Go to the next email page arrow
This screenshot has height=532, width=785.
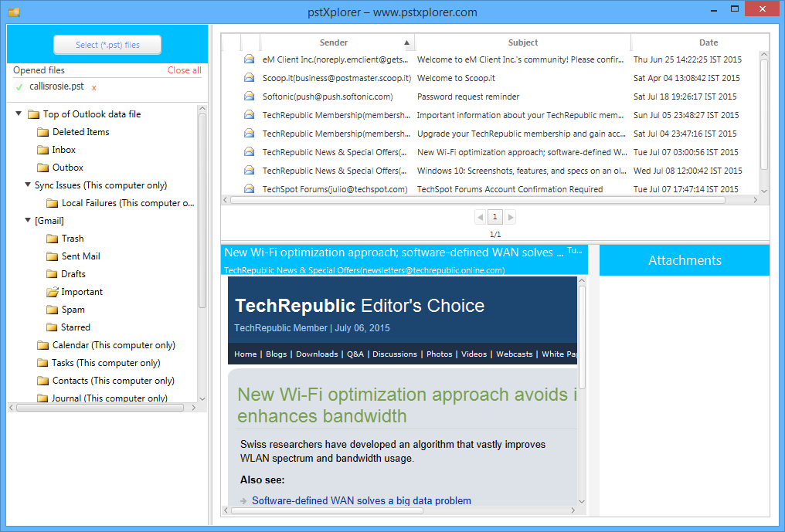click(x=510, y=217)
